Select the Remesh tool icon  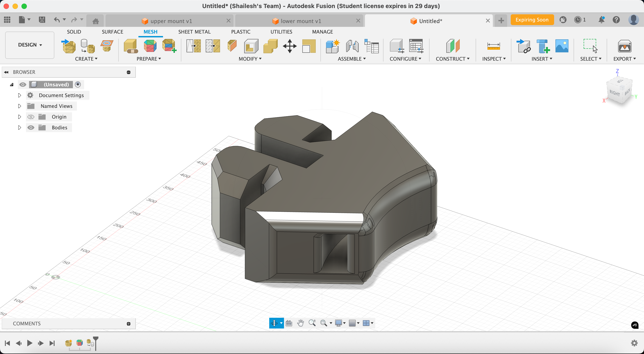pyautogui.click(x=193, y=46)
